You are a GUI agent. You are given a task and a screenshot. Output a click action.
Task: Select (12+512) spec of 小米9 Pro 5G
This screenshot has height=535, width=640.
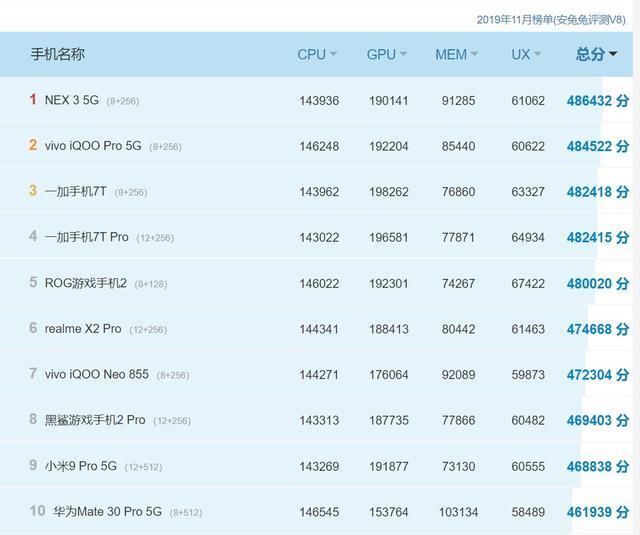click(x=143, y=467)
